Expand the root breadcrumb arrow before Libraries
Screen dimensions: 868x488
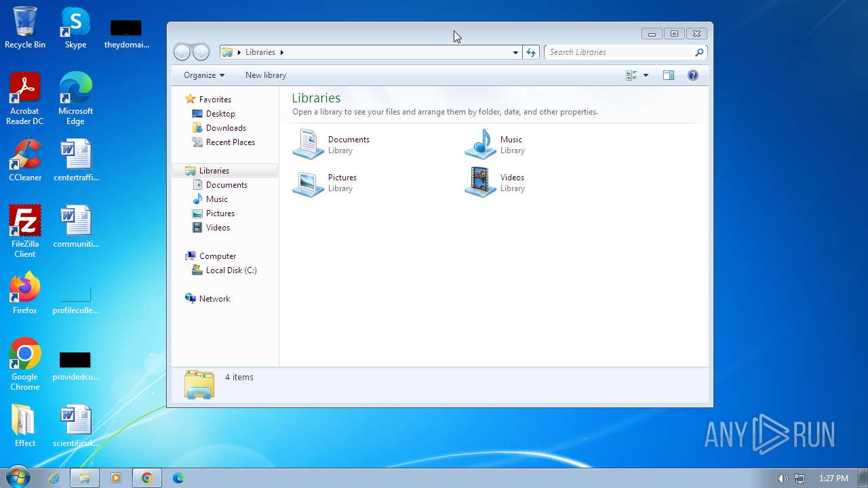[239, 52]
